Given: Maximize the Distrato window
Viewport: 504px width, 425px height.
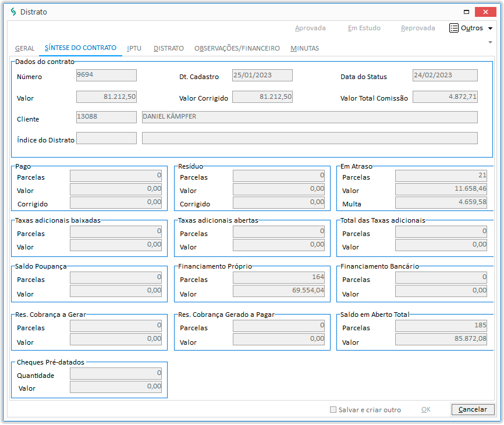Looking at the screenshot, I should point(466,12).
